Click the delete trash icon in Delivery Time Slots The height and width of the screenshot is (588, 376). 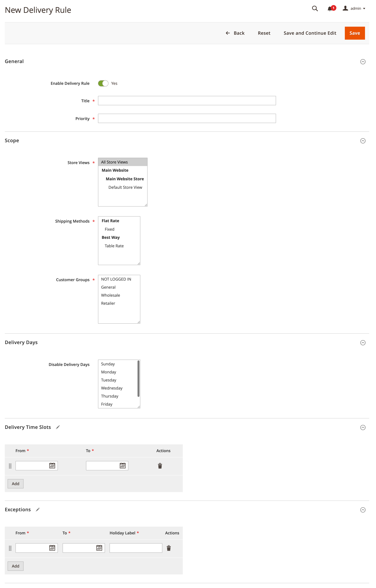pos(160,465)
